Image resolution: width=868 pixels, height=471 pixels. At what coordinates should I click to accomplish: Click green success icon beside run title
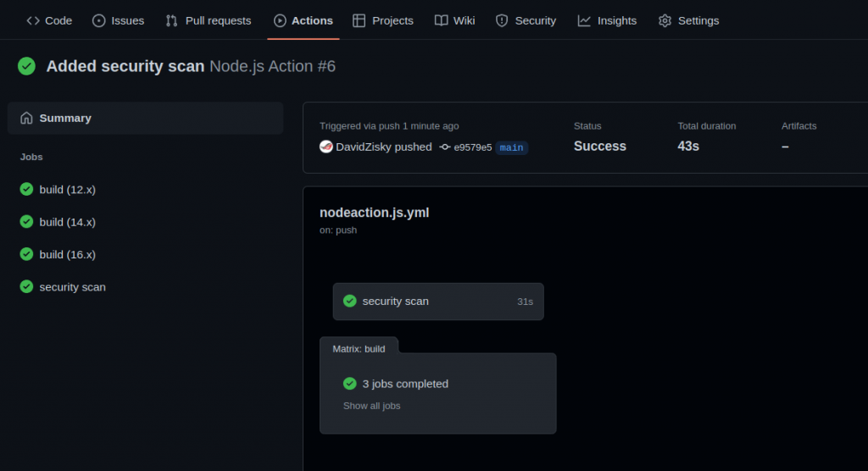coord(26,66)
